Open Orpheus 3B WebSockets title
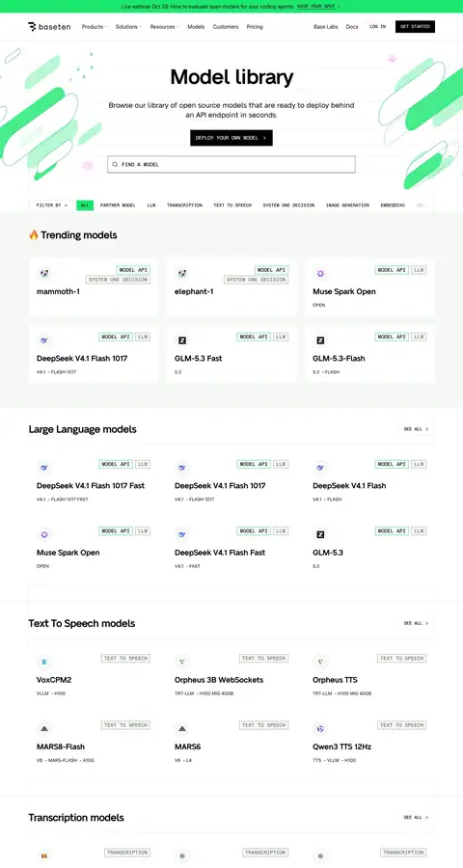 click(219, 680)
